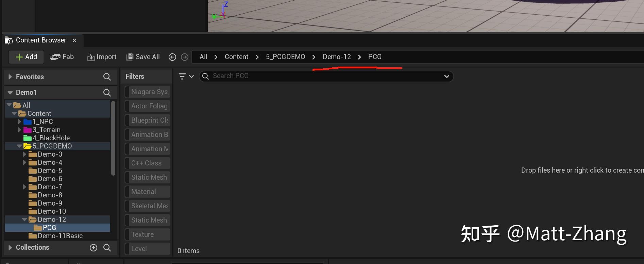
Task: Toggle the Level filter
Action: [148, 249]
